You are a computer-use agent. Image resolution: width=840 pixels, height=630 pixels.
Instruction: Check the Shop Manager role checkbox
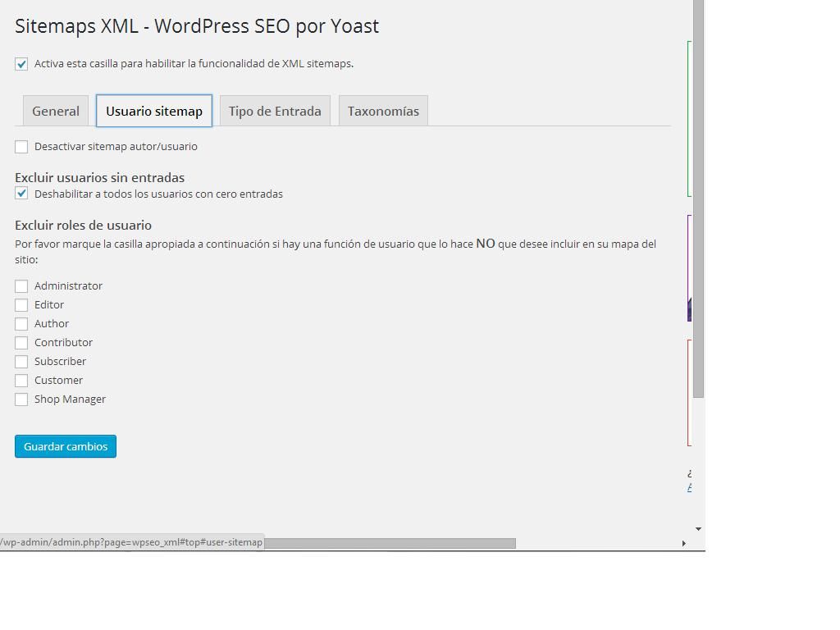coord(21,399)
